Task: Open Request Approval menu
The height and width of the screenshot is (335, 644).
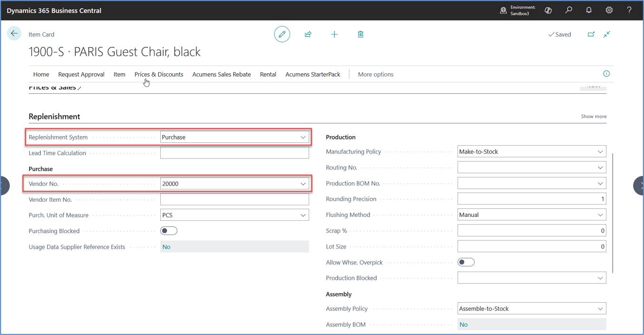Action: [81, 74]
